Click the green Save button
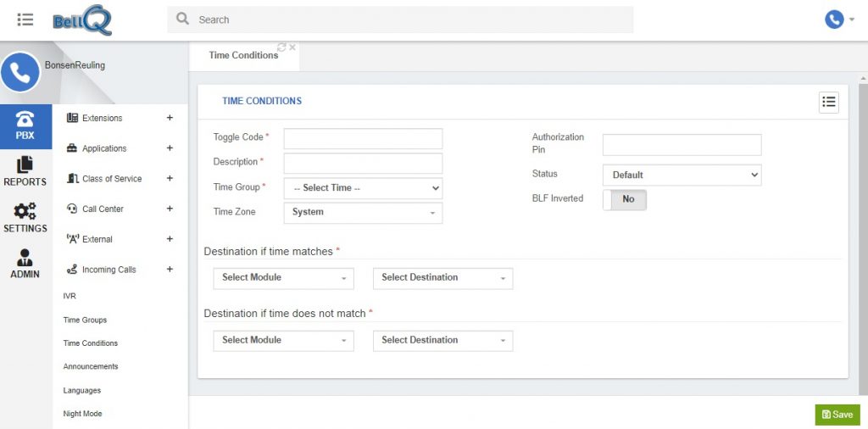Screen dimensions: 868x429 click(x=837, y=415)
